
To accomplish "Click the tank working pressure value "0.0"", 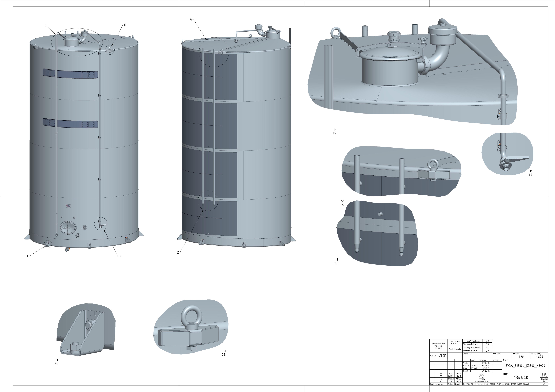I will [487, 351].
